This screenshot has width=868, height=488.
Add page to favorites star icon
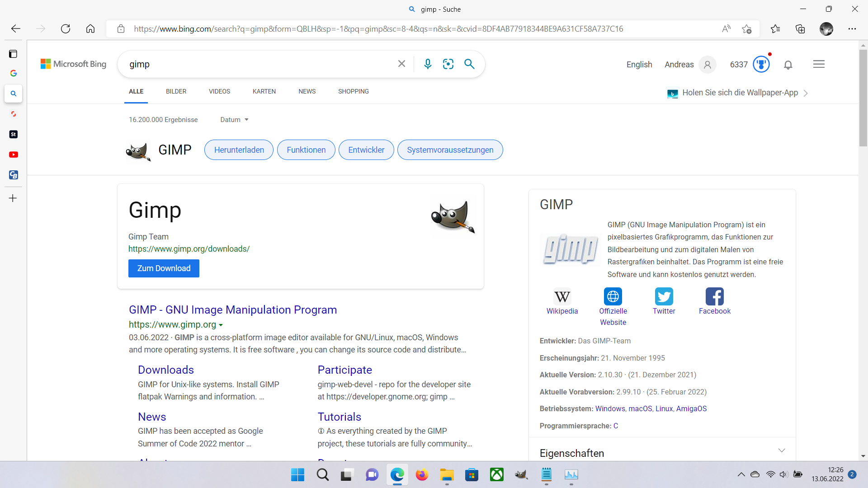[x=746, y=29]
